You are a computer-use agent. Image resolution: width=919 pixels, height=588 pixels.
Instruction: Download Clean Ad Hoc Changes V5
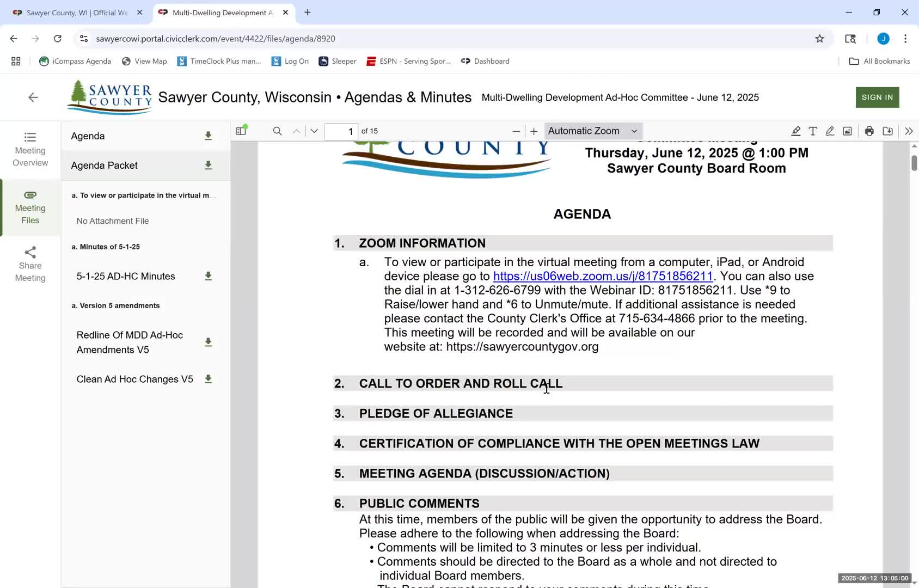[x=208, y=379]
